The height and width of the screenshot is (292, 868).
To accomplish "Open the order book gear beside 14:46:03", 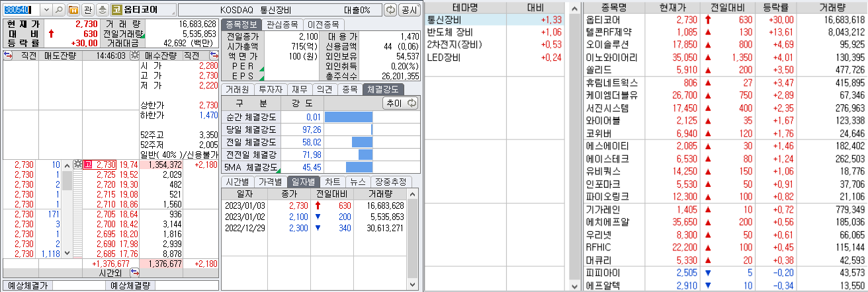I will [135, 55].
